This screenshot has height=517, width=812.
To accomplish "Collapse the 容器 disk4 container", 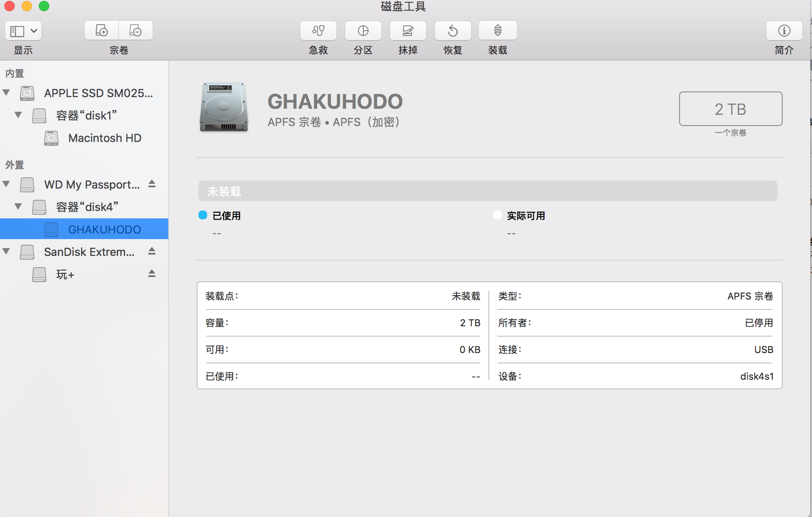I will click(x=18, y=207).
